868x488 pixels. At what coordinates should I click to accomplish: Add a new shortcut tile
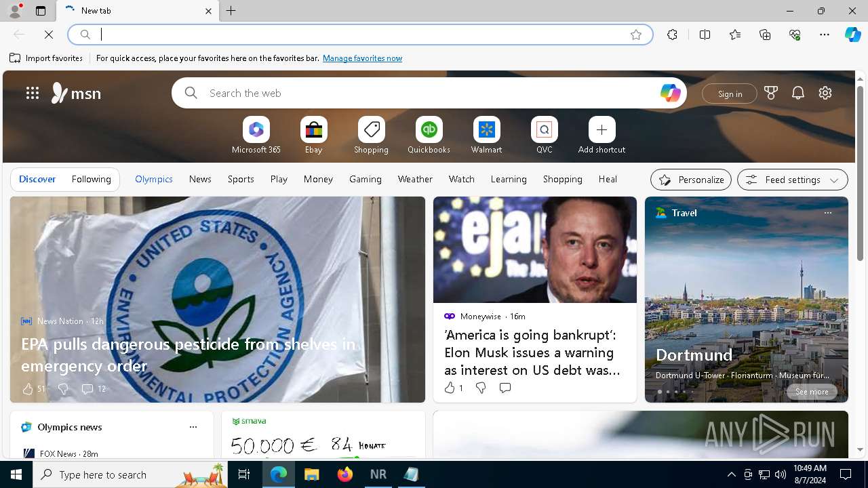click(x=601, y=136)
